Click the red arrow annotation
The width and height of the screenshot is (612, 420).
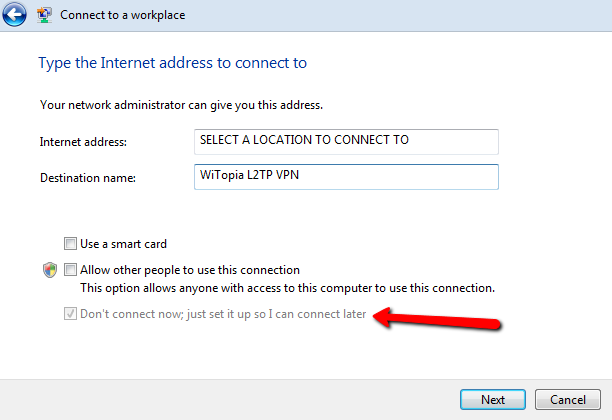[x=437, y=319]
